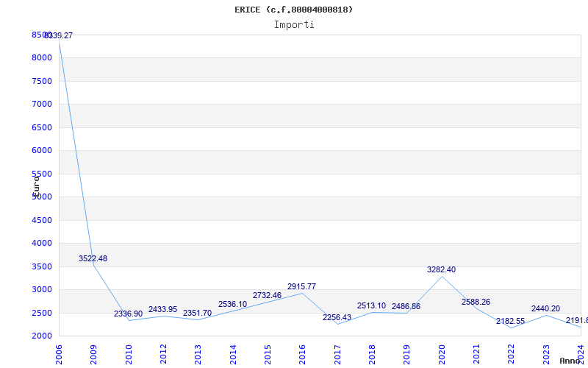Click the 2012 x-axis year label
This screenshot has width=588, height=368.
click(163, 354)
